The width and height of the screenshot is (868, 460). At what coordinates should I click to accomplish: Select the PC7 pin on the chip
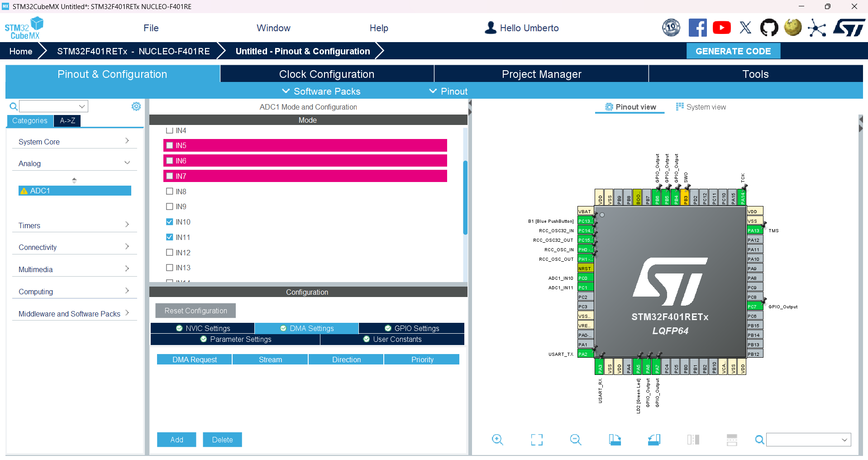click(755, 307)
